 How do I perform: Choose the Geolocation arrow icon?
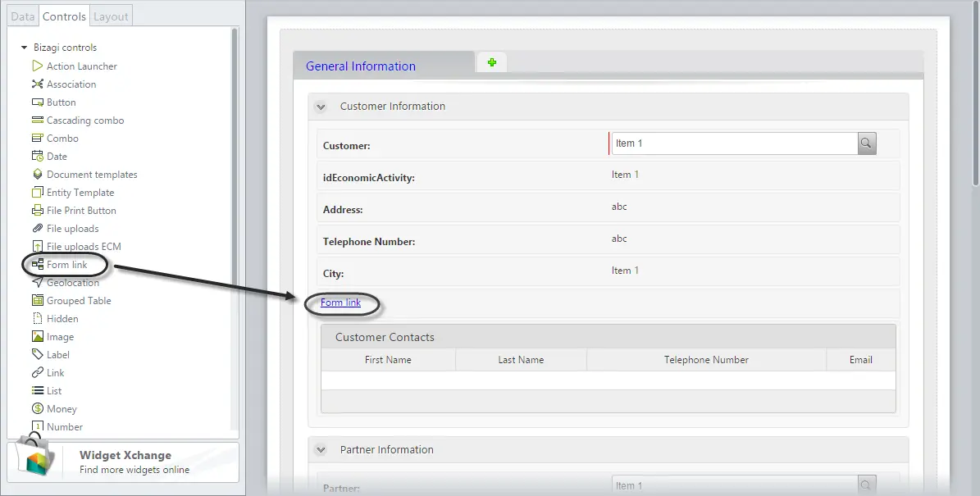38,282
